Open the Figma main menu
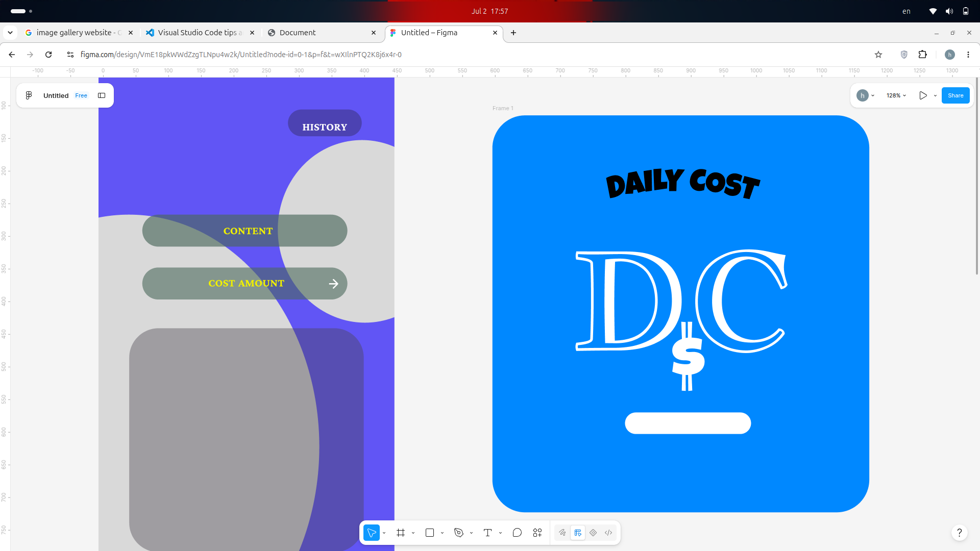Image resolution: width=980 pixels, height=551 pixels. [x=29, y=95]
